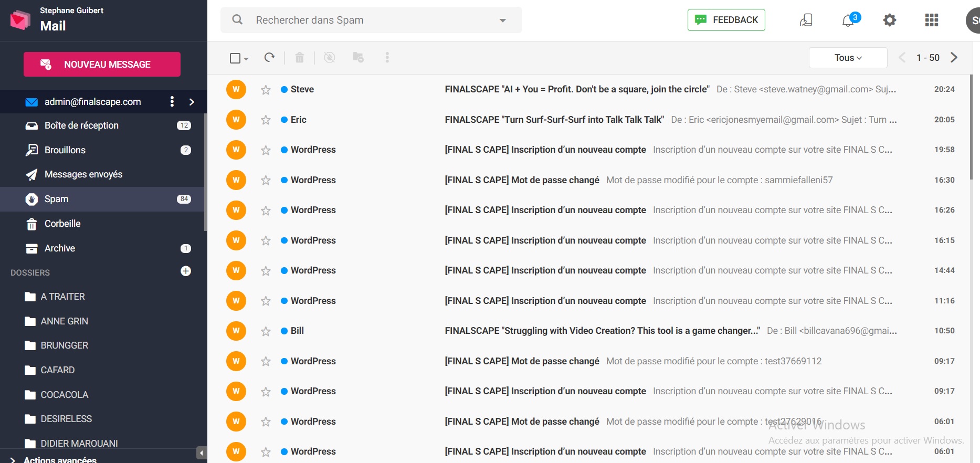This screenshot has height=463, width=980.
Task: Open the refresh message list icon
Action: pyautogui.click(x=269, y=57)
